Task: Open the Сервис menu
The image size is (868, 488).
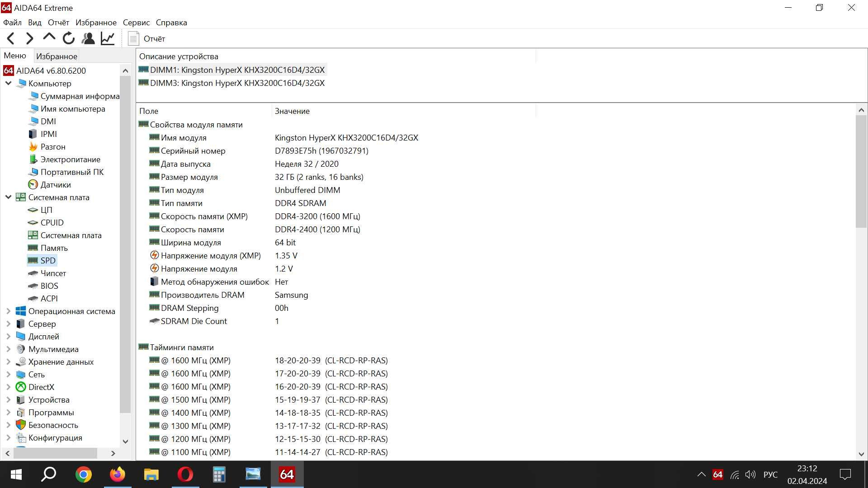Action: click(136, 23)
